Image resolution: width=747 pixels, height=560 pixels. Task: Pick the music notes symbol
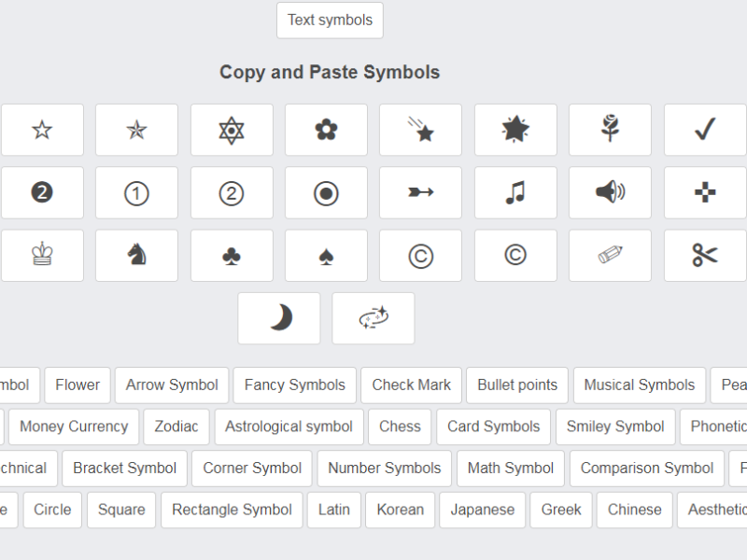515,192
